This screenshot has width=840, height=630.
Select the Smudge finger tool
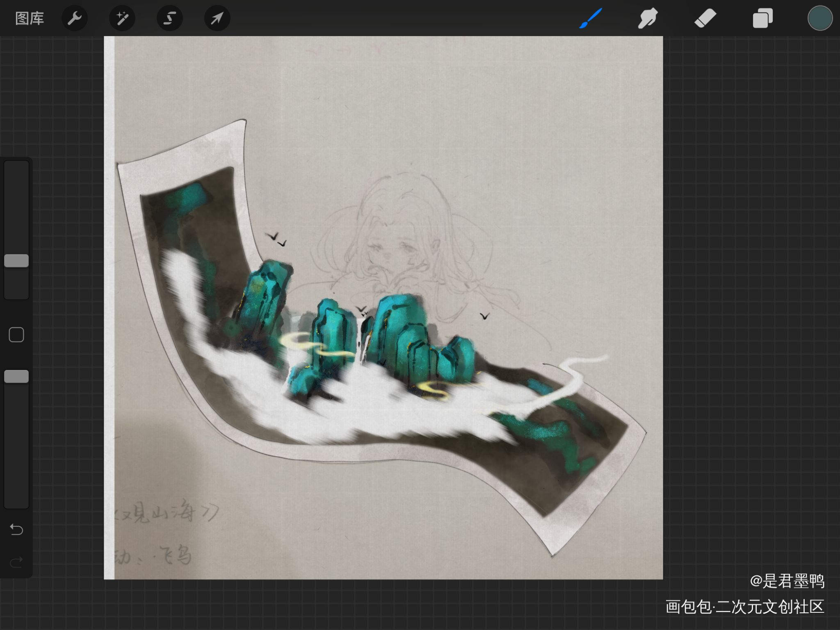point(648,18)
